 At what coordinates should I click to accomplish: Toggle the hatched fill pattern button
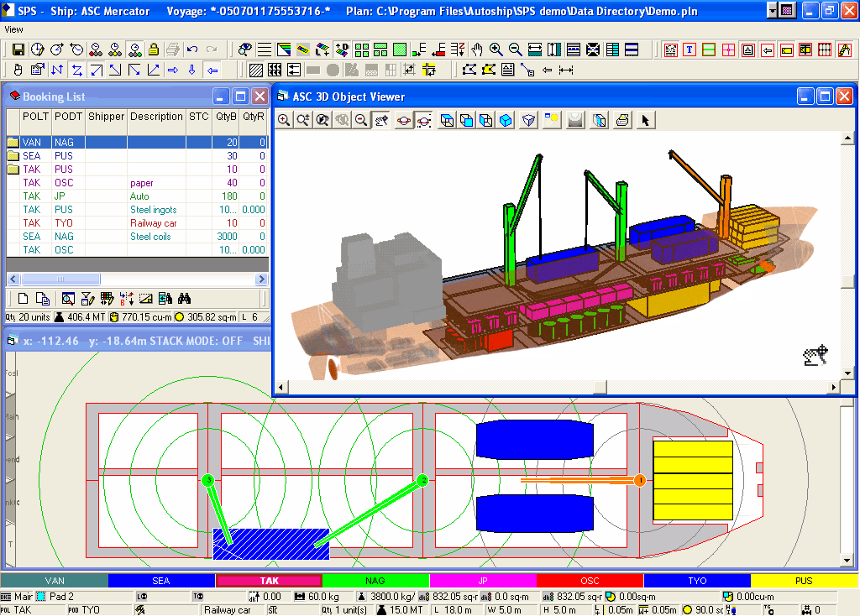click(x=256, y=70)
